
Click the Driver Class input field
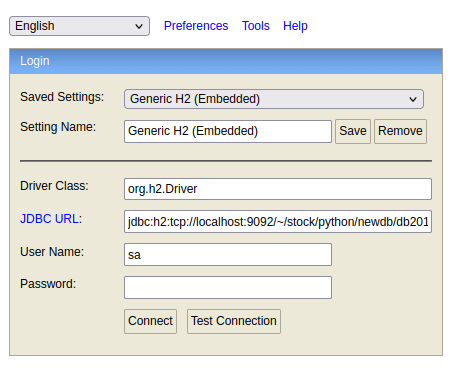(278, 189)
